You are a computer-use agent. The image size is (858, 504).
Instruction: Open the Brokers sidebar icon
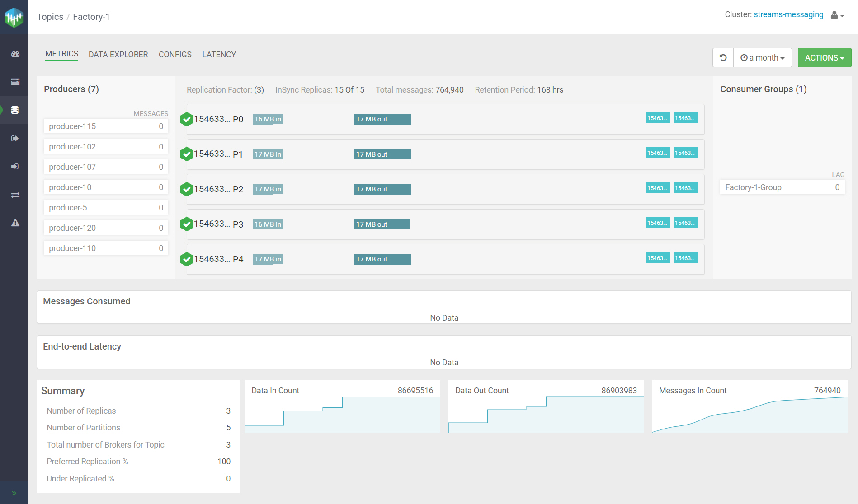tap(15, 82)
